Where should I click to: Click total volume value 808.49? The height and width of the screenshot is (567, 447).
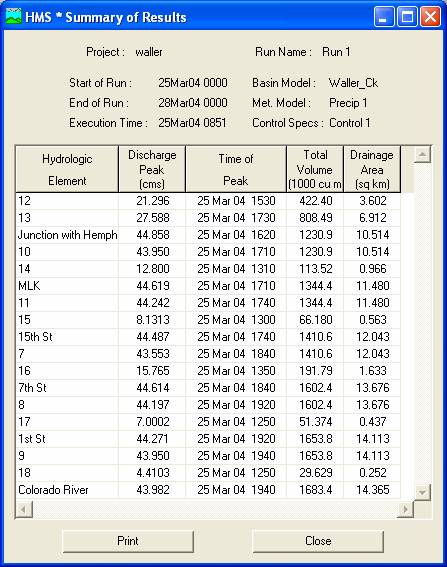[316, 218]
